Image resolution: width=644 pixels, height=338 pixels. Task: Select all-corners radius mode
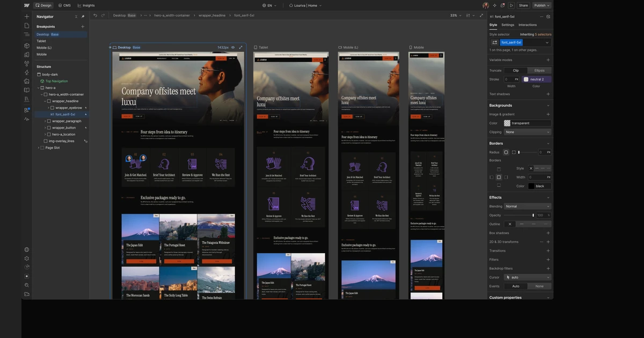click(x=506, y=152)
